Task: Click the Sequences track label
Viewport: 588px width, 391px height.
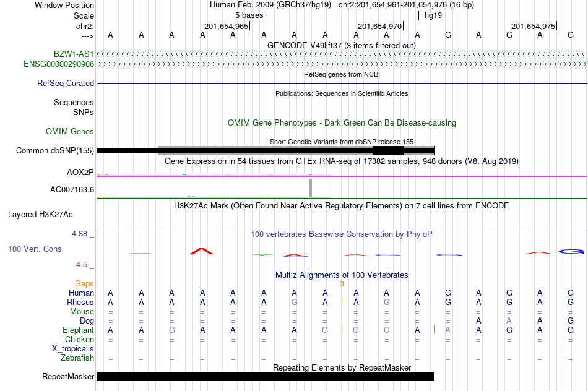Action: (x=74, y=102)
